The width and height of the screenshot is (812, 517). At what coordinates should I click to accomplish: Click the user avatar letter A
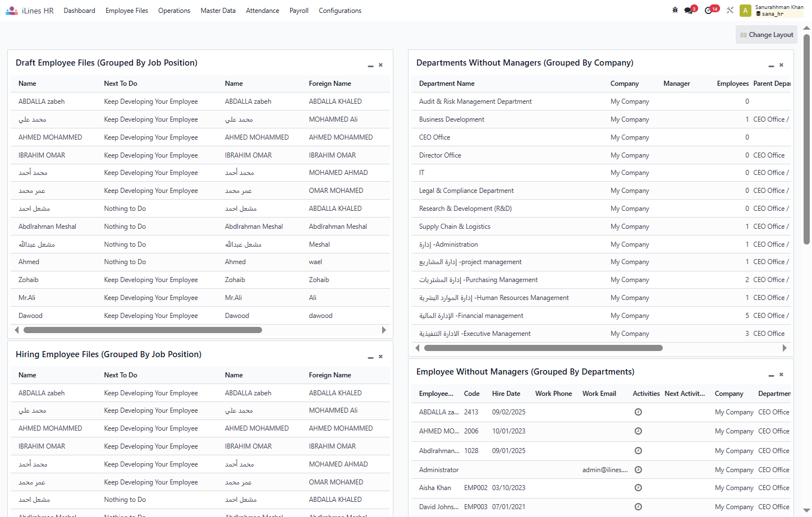click(x=745, y=11)
